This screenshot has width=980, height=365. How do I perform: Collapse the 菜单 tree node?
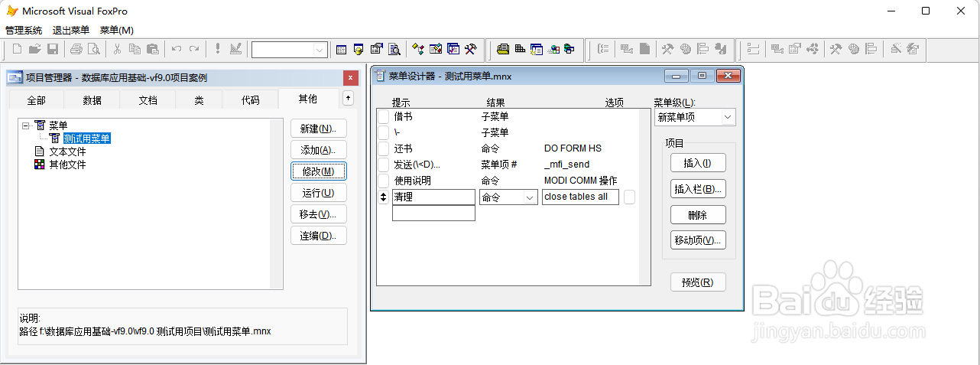[x=26, y=125]
